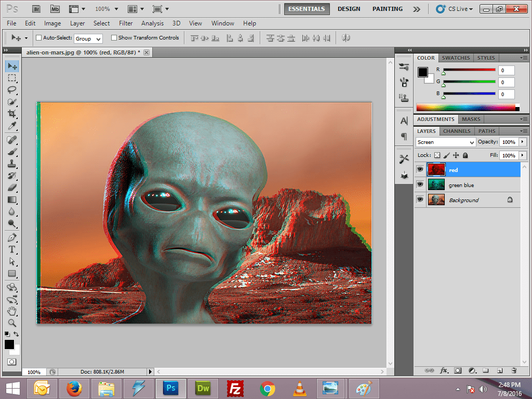Expand more workspaces chevron
This screenshot has width=532, height=399.
point(417,9)
